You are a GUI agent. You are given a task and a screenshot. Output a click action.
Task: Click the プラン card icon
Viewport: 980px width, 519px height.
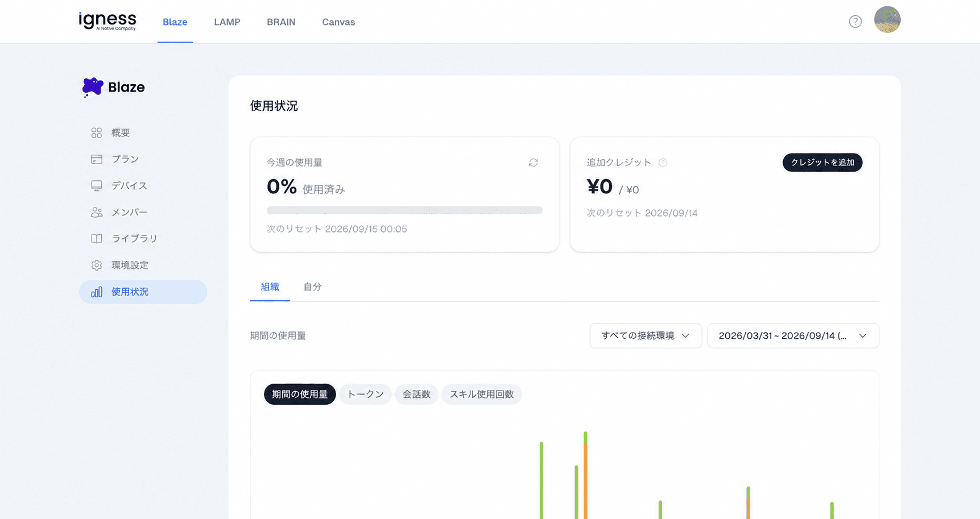tap(97, 159)
